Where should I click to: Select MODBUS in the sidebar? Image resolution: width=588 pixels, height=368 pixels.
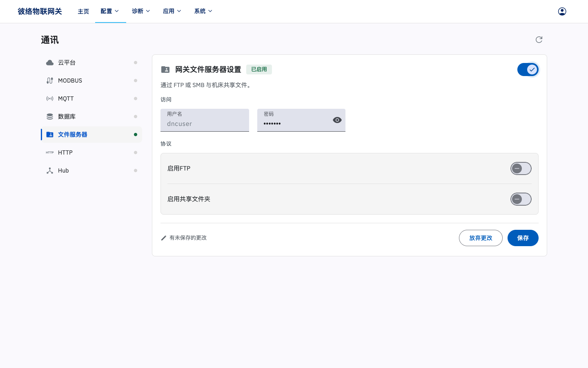pos(91,81)
